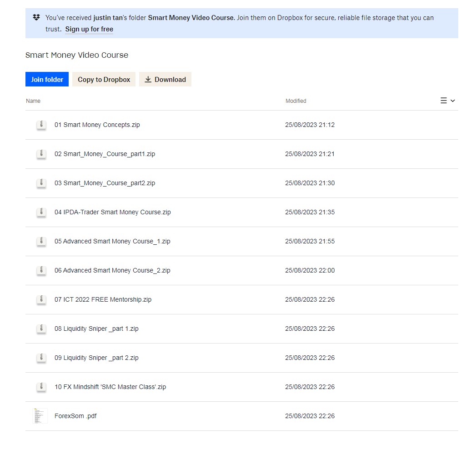The height and width of the screenshot is (455, 476).
Task: Click zip icon for 09 Liquidity Sniper part 2
Action: tap(41, 358)
